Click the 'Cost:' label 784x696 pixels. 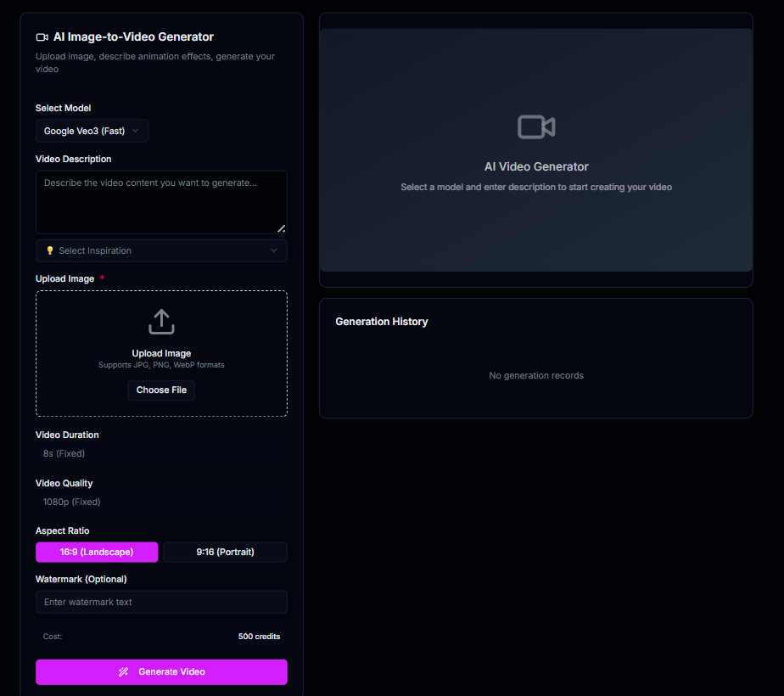point(53,637)
